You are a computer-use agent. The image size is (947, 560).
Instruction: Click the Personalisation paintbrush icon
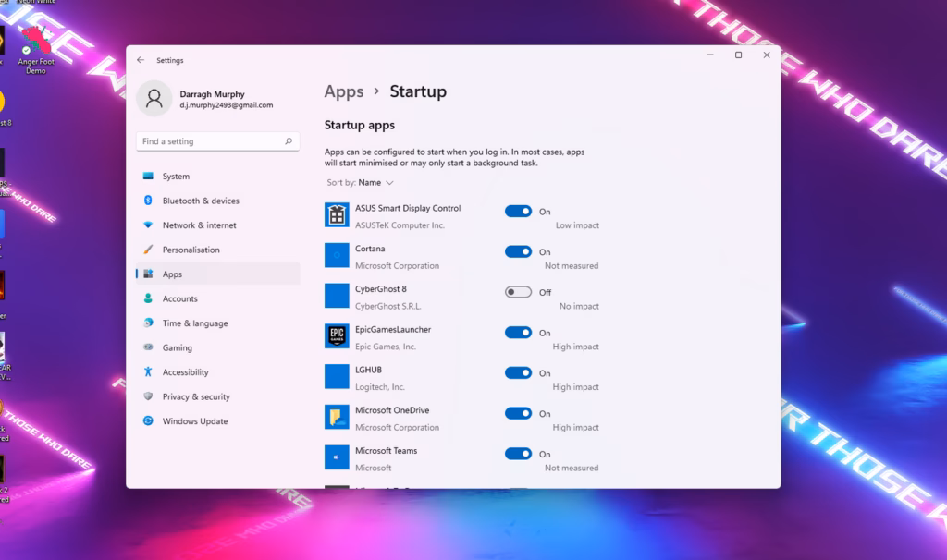[x=148, y=250]
